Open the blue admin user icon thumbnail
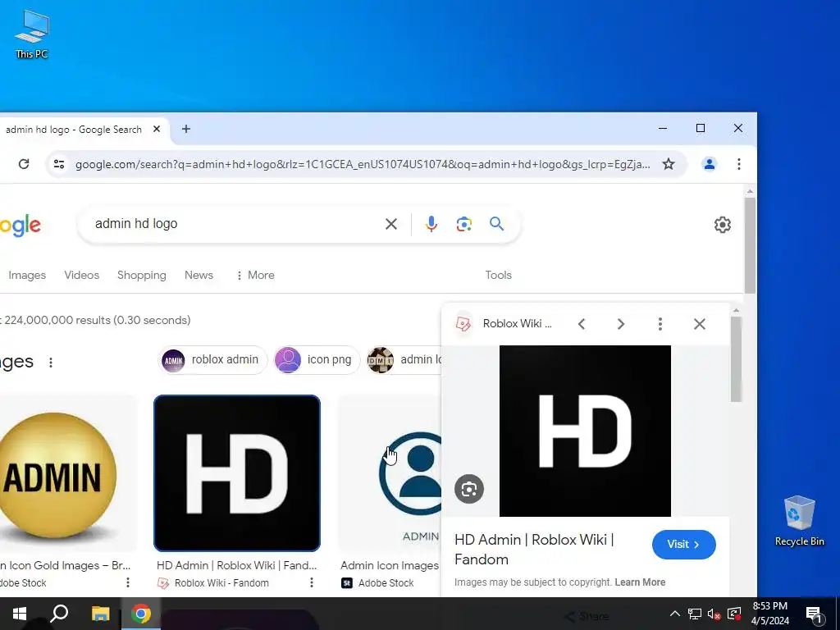This screenshot has height=630, width=840. [390, 474]
